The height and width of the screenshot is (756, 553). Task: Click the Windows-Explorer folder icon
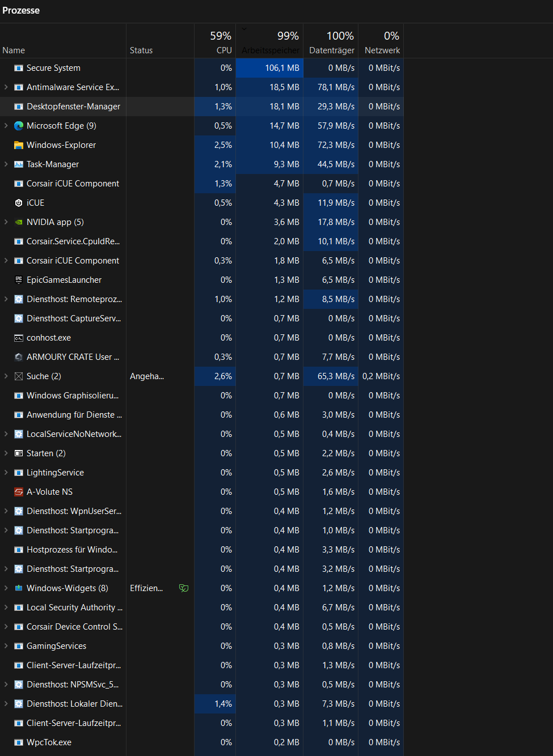(19, 145)
